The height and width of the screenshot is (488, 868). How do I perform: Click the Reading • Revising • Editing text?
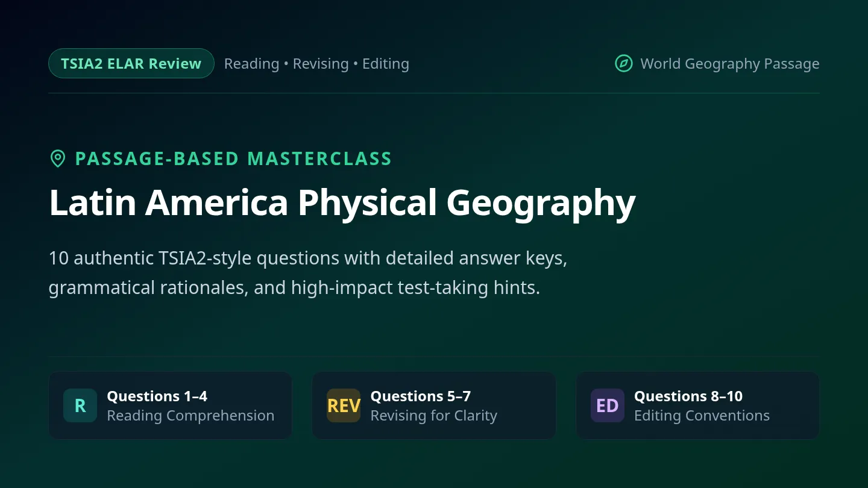coord(316,64)
